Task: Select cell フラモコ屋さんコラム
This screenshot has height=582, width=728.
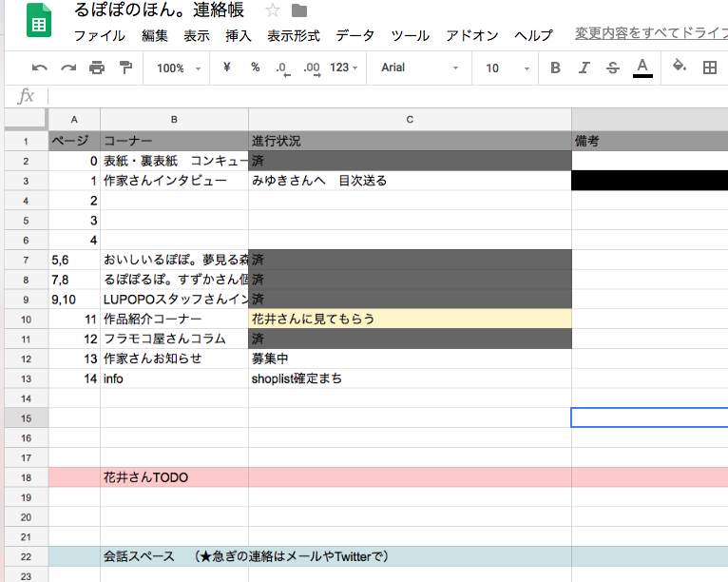Action: click(x=174, y=339)
